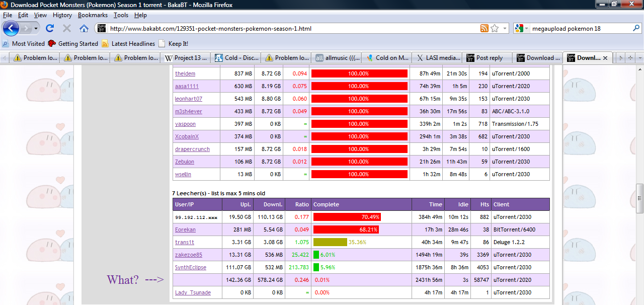Screen dimensions: 644x305
Task: Open user profile link SynthEclipse
Action: pos(190,267)
